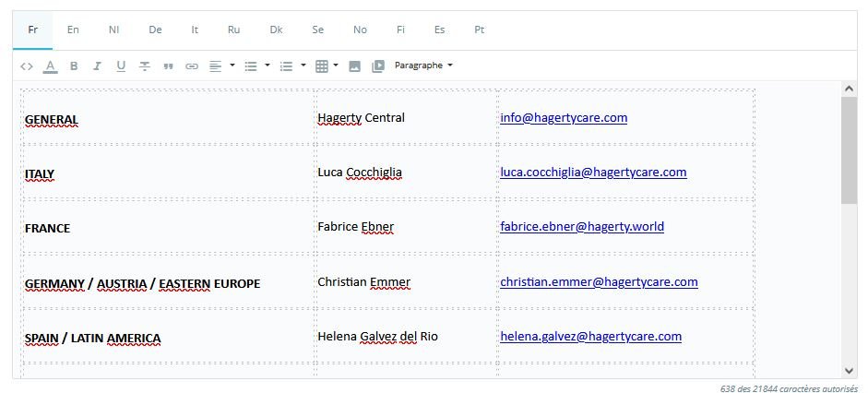Toggle bold formatting
Image resolution: width=868 pixels, height=393 pixels.
click(74, 66)
